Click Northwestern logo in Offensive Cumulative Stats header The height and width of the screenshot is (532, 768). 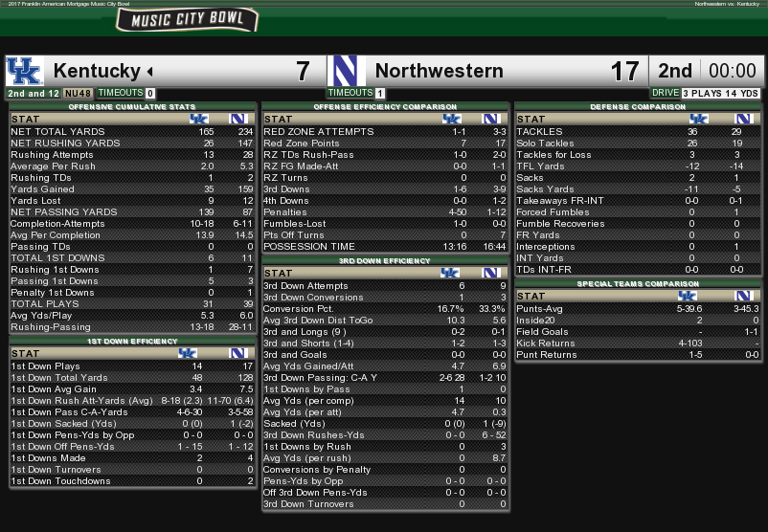(238, 119)
